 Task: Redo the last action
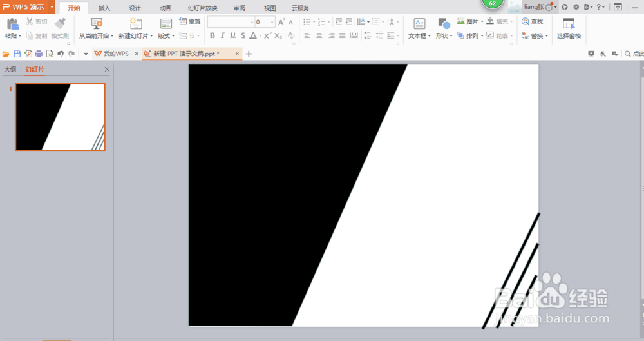pos(71,54)
